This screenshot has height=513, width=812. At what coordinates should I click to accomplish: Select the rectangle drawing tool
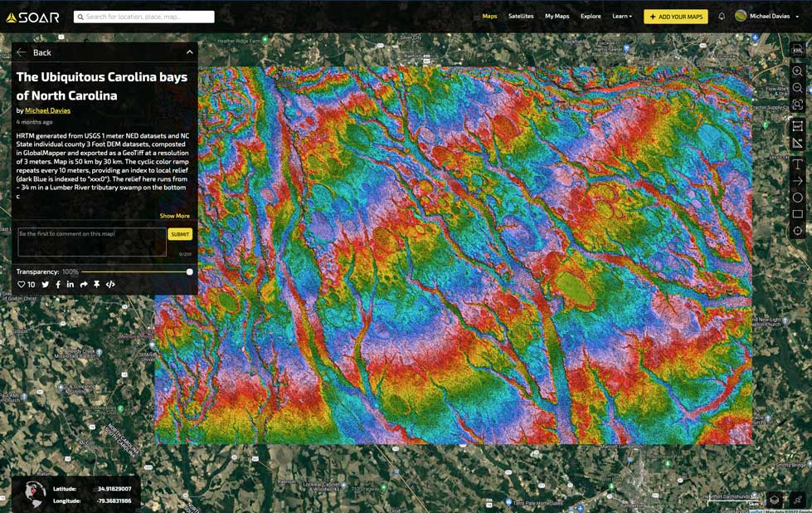[x=797, y=214]
